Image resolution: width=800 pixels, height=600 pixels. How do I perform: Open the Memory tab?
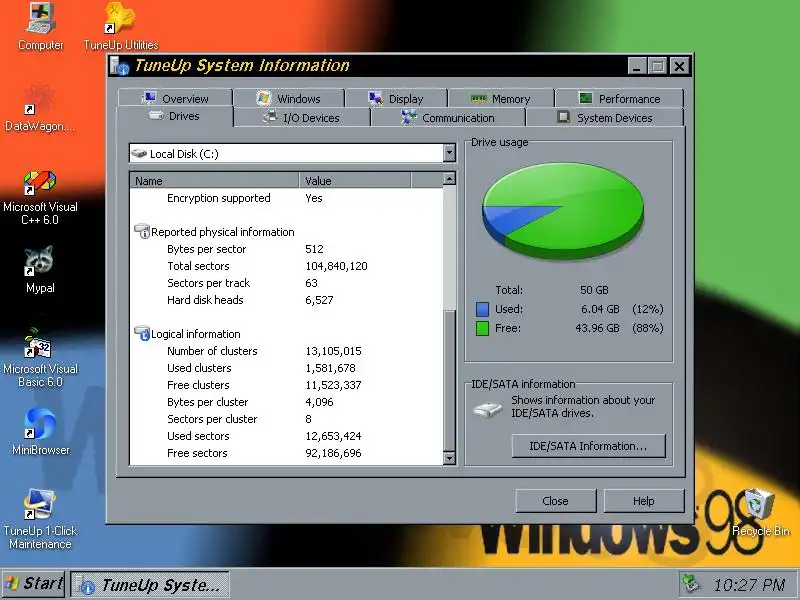tap(501, 98)
